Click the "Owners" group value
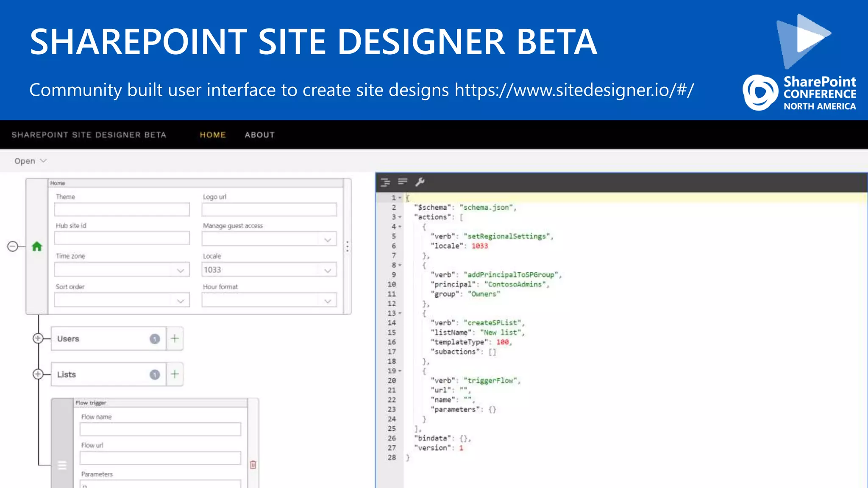Screen dimensions: 868x488 coord(484,294)
